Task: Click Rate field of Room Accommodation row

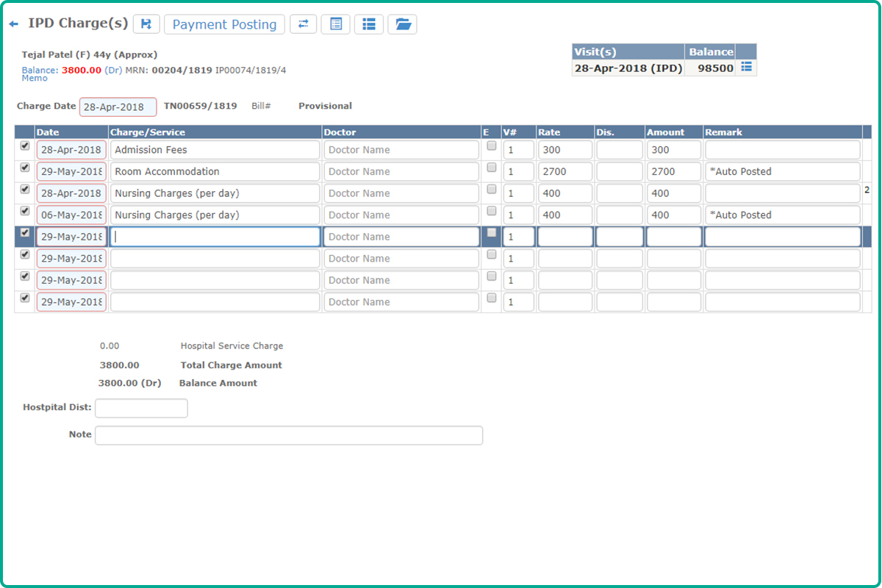Action: pyautogui.click(x=564, y=172)
